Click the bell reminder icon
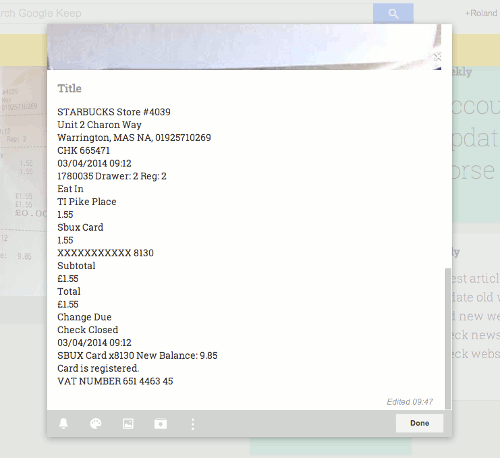Viewport: 500px width, 458px height. coord(63,424)
